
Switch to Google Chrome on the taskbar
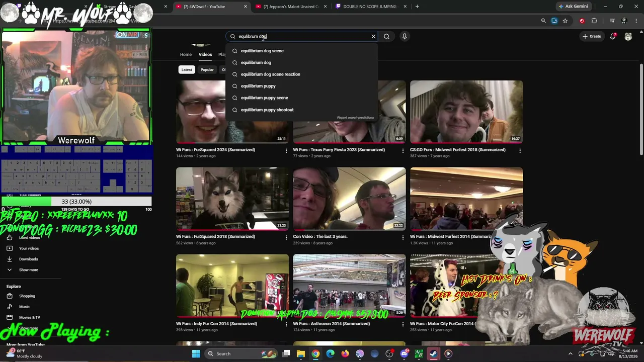pos(315,353)
